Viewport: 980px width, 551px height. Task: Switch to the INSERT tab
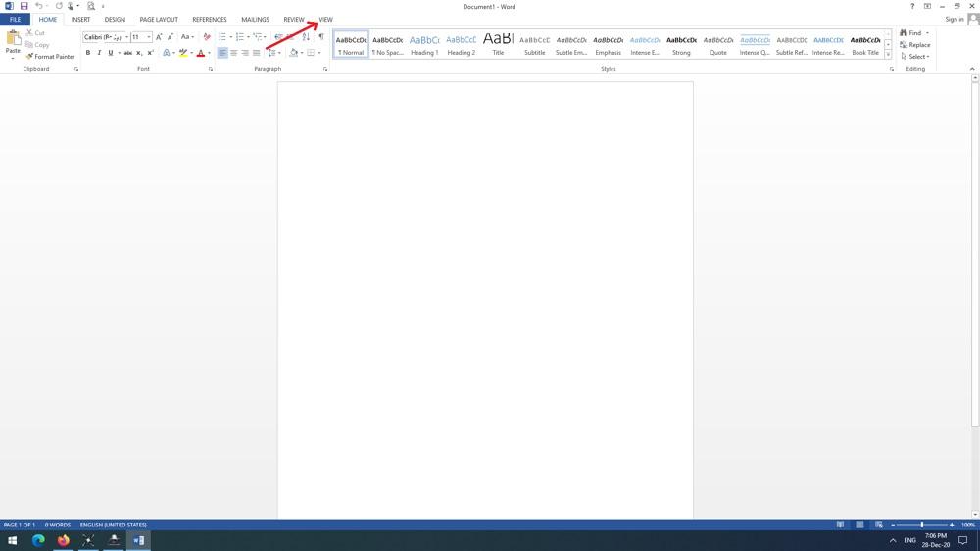pos(80,20)
